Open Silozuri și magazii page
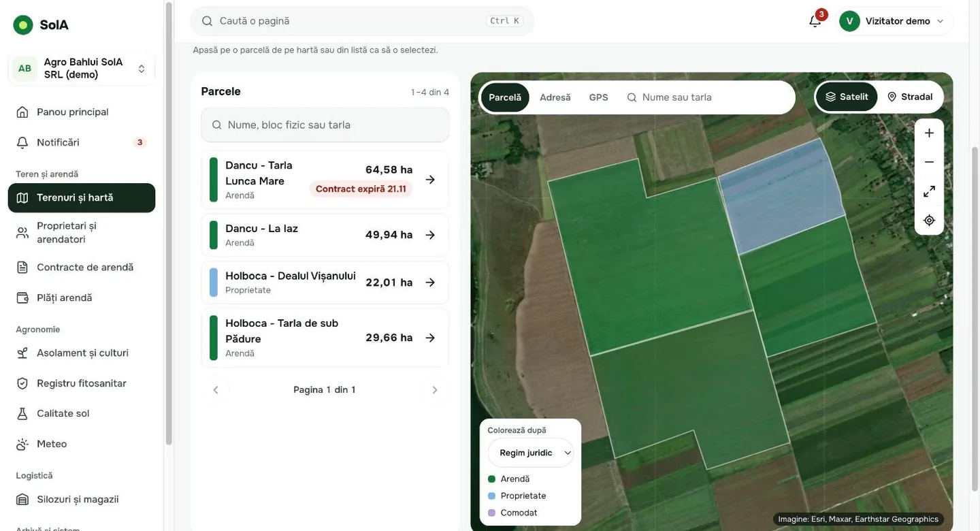This screenshot has height=531, width=980. 82,500
